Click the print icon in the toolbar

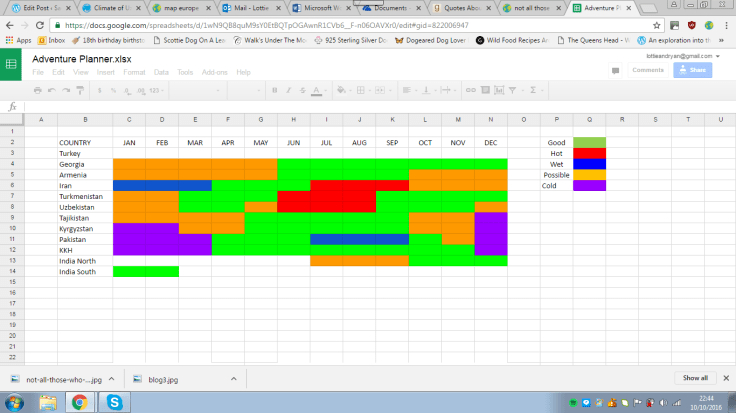(38, 90)
